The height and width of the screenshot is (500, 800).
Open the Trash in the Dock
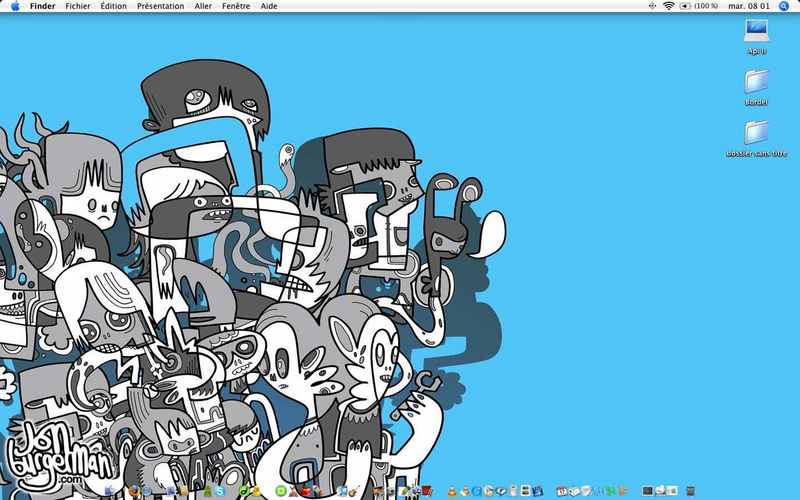pyautogui.click(x=690, y=491)
